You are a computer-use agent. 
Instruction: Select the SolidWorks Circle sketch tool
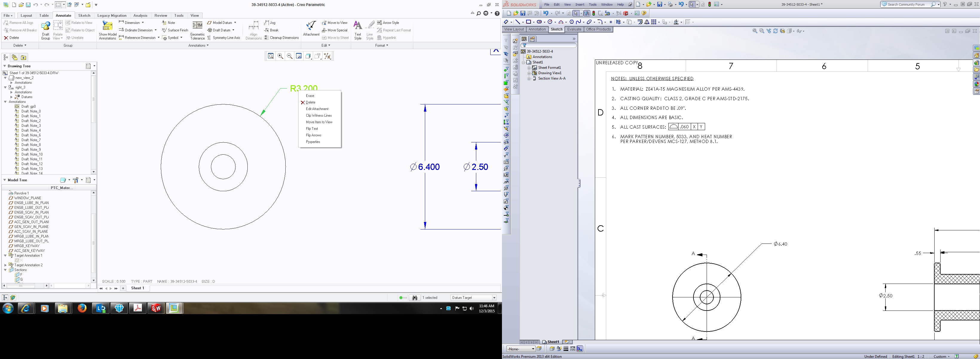[x=550, y=22]
